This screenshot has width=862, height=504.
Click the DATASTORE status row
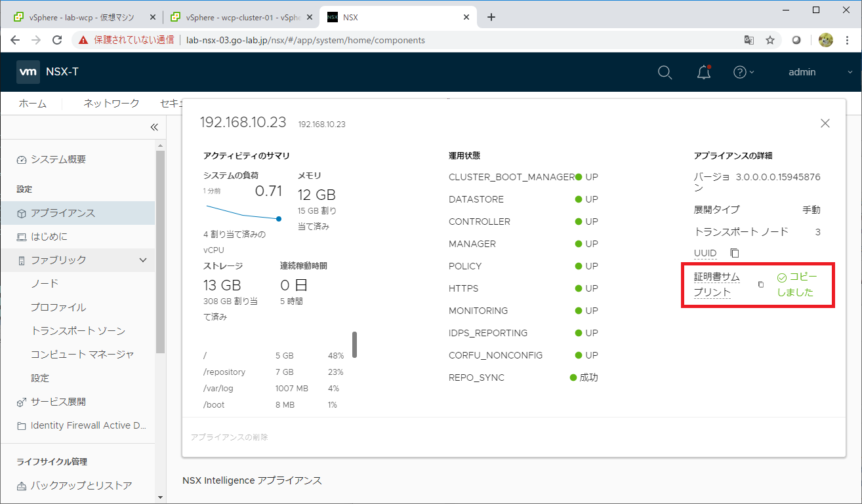click(523, 199)
